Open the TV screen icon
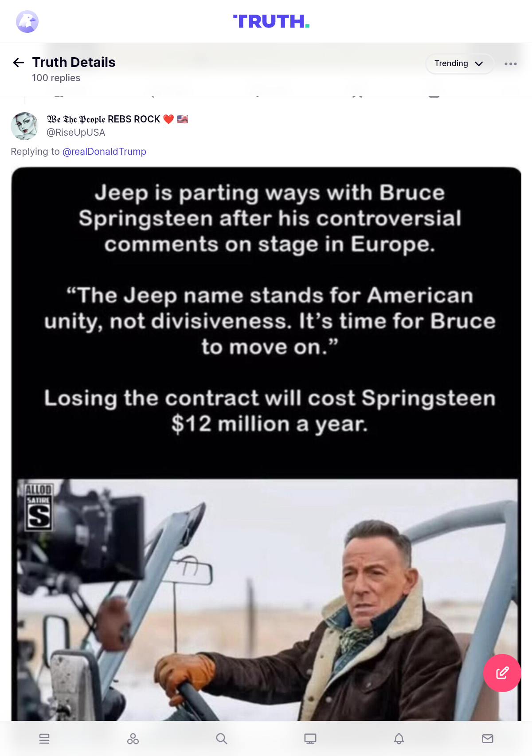The width and height of the screenshot is (532, 756). pyautogui.click(x=310, y=739)
